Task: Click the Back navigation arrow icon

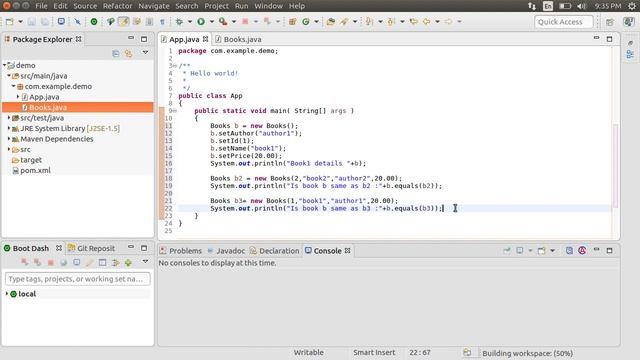Action: coord(427,22)
